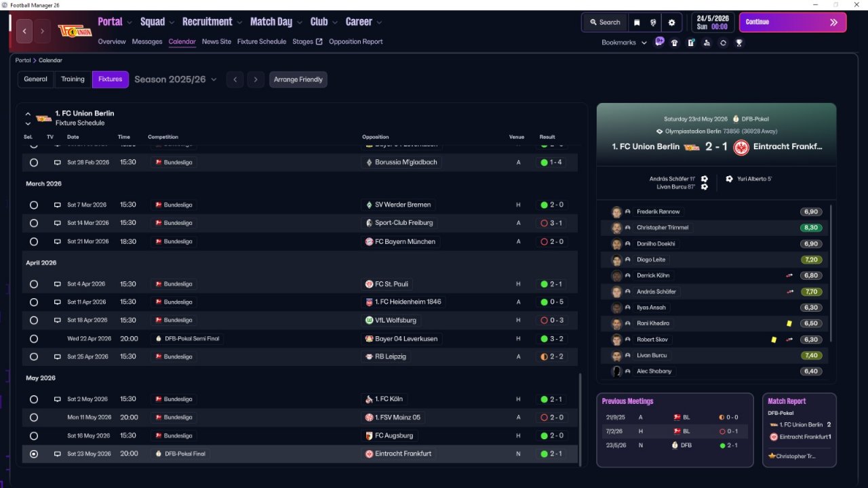The image size is (868, 488).
Task: Open the 9+ notifications bubble icon
Action: click(659, 41)
